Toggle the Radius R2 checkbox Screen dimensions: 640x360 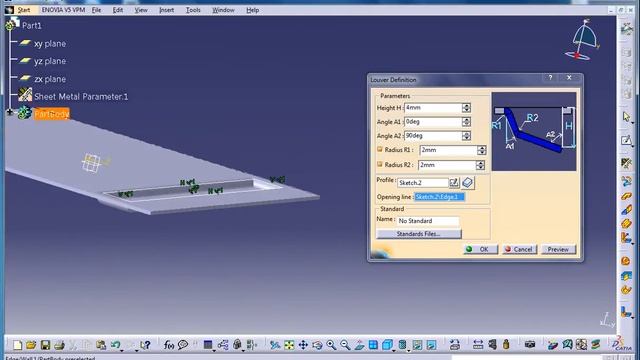380,164
